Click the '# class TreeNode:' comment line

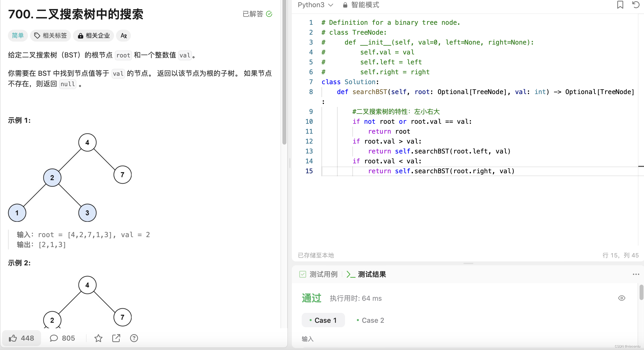354,32
